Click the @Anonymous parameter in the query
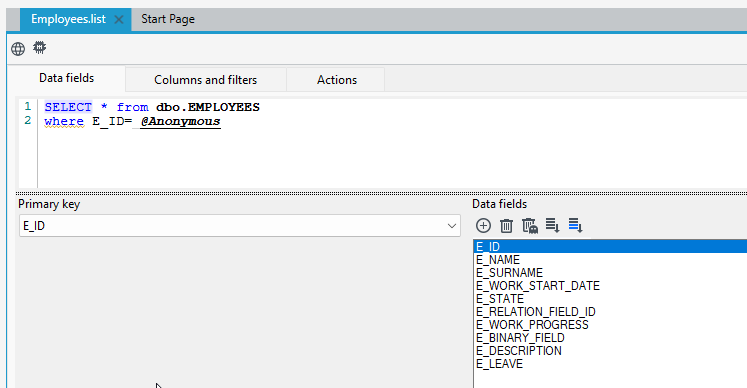 point(180,122)
